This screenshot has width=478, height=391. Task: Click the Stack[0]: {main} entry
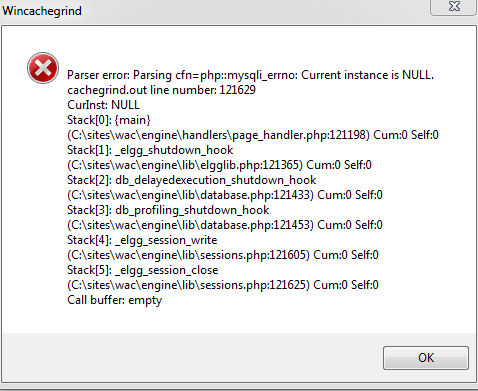tap(109, 120)
